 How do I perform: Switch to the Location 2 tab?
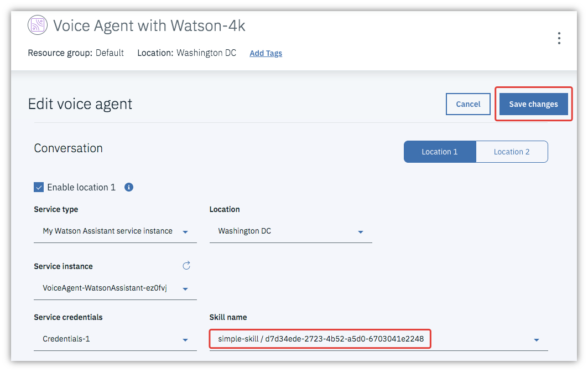[x=512, y=152]
